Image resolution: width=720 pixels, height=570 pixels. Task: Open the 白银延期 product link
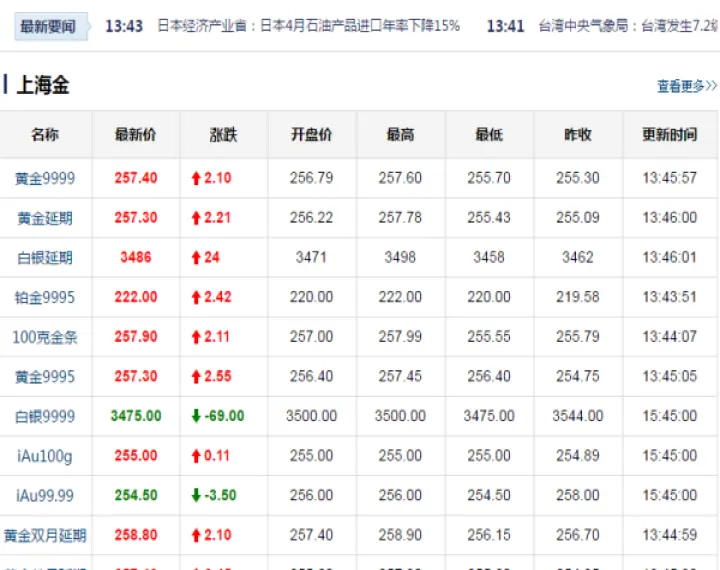point(45,257)
